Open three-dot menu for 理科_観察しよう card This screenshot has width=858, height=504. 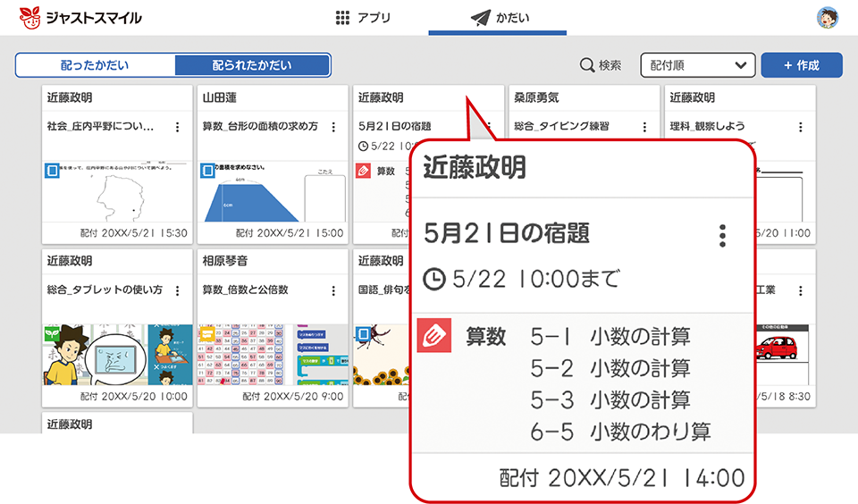click(x=800, y=127)
